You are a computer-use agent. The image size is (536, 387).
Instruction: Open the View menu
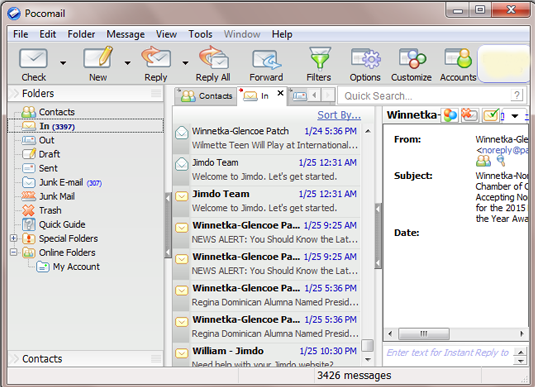[x=166, y=34]
